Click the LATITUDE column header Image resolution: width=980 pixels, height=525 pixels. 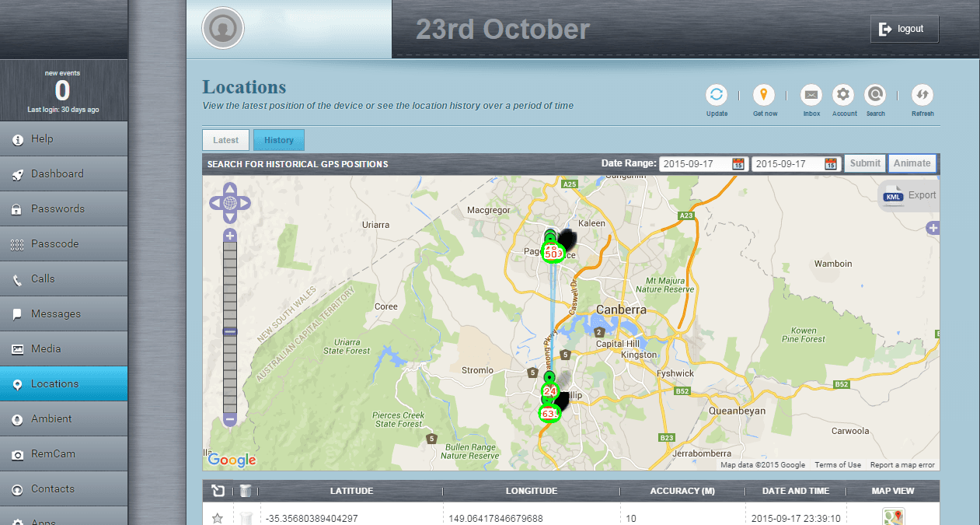click(351, 491)
